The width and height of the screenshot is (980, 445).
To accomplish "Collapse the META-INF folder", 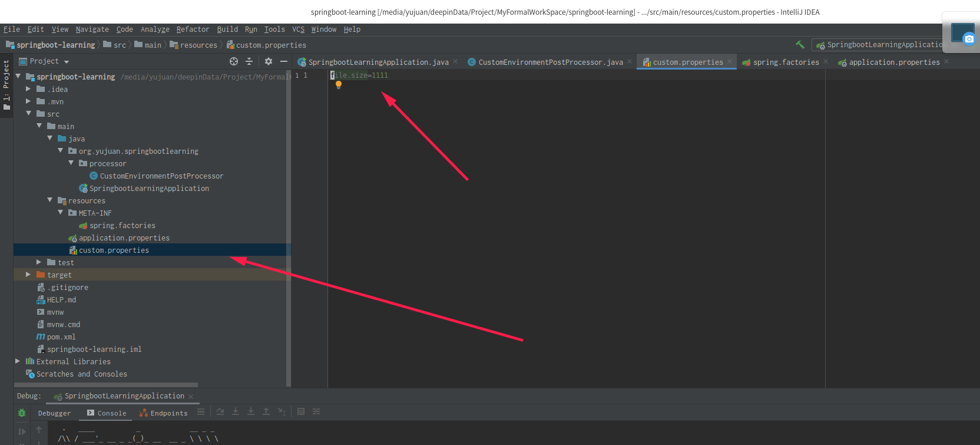I will point(60,212).
